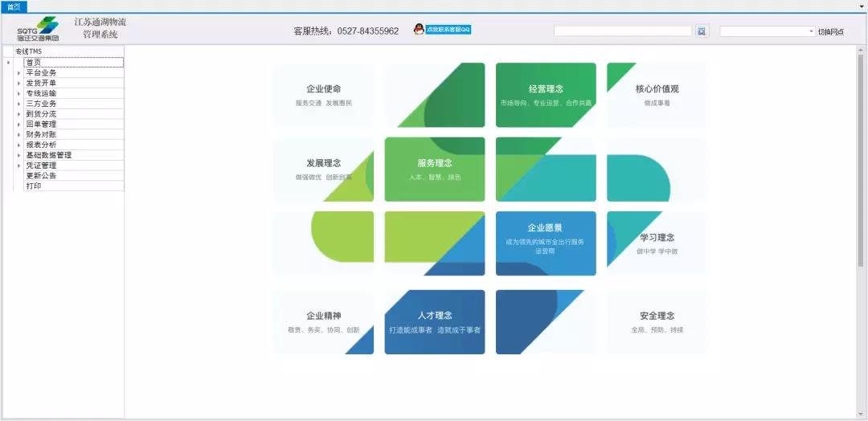Click the 企业使命 tile

point(323,94)
